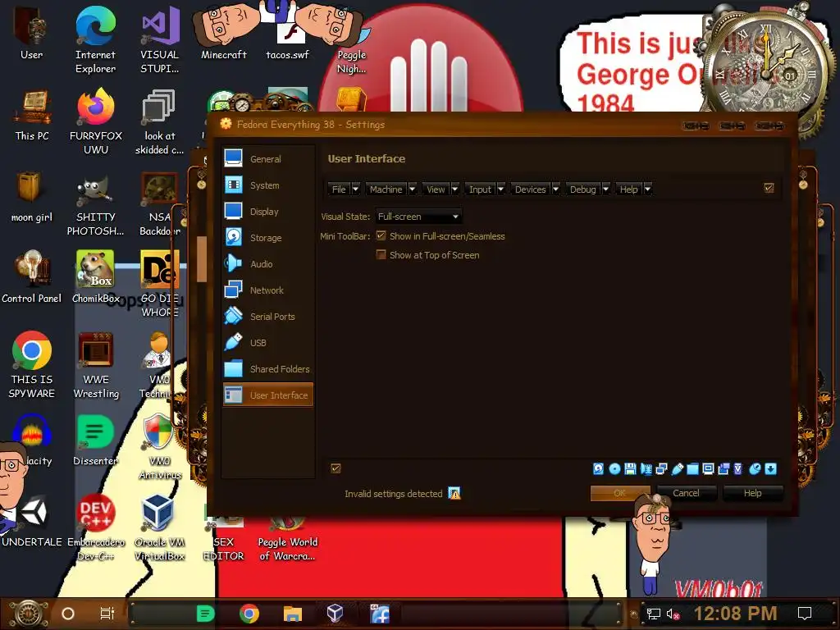Click the virtualization features status bar indicator
Image resolution: width=840 pixels, height=630 pixels.
(738, 469)
